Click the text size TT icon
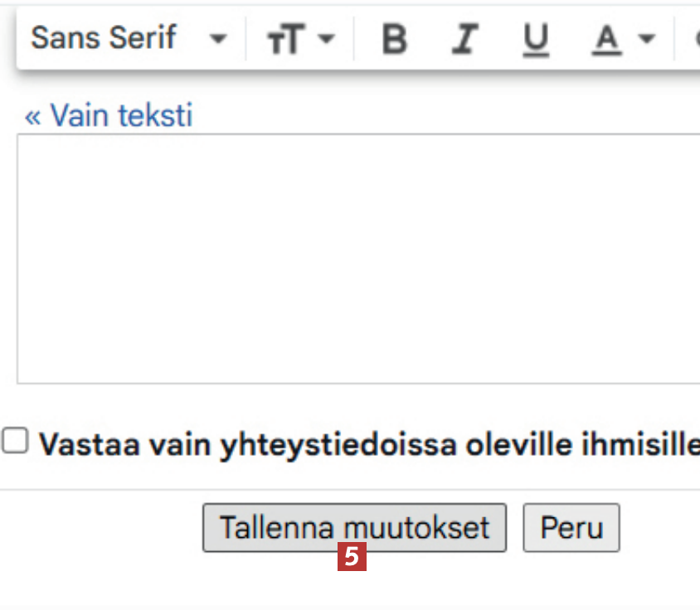Screen dimensions: 700x610 point(286,39)
